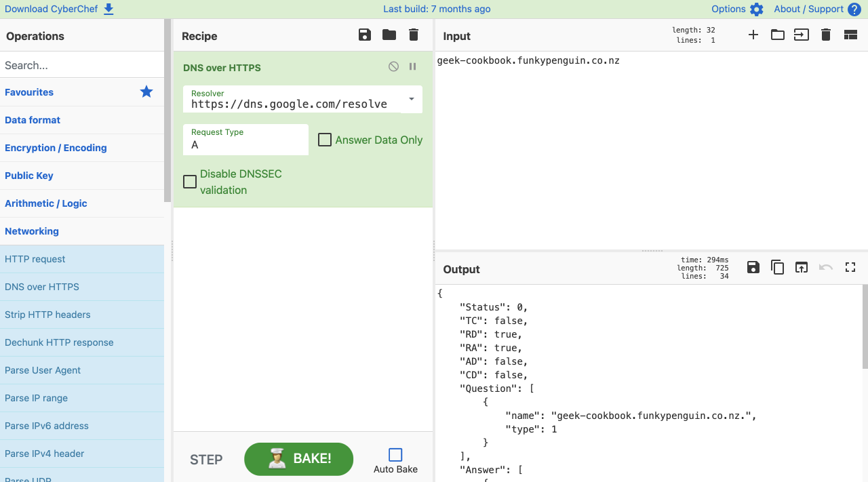Clear the recipe using the trash icon
This screenshot has width=868, height=482.
coord(413,35)
